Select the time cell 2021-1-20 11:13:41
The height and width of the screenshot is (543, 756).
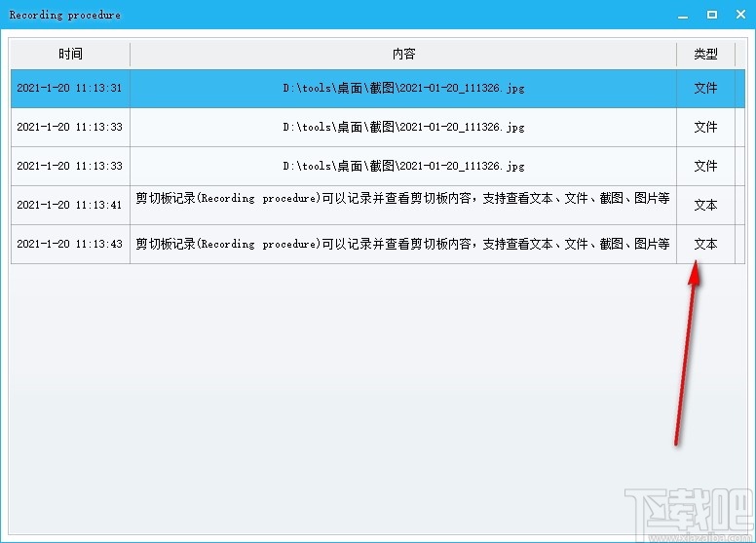pyautogui.click(x=69, y=205)
